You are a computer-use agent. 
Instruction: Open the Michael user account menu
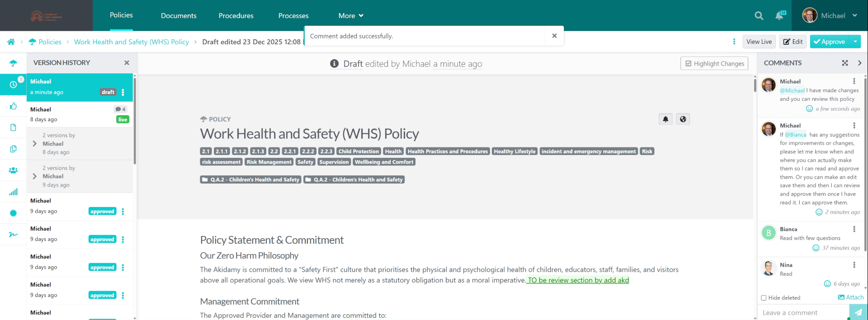[x=830, y=16]
